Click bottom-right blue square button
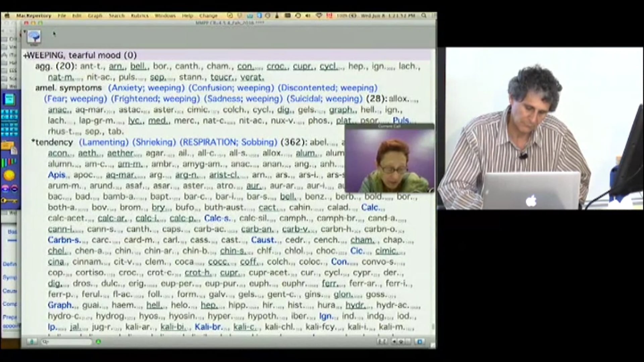The image size is (644, 362). point(420,342)
